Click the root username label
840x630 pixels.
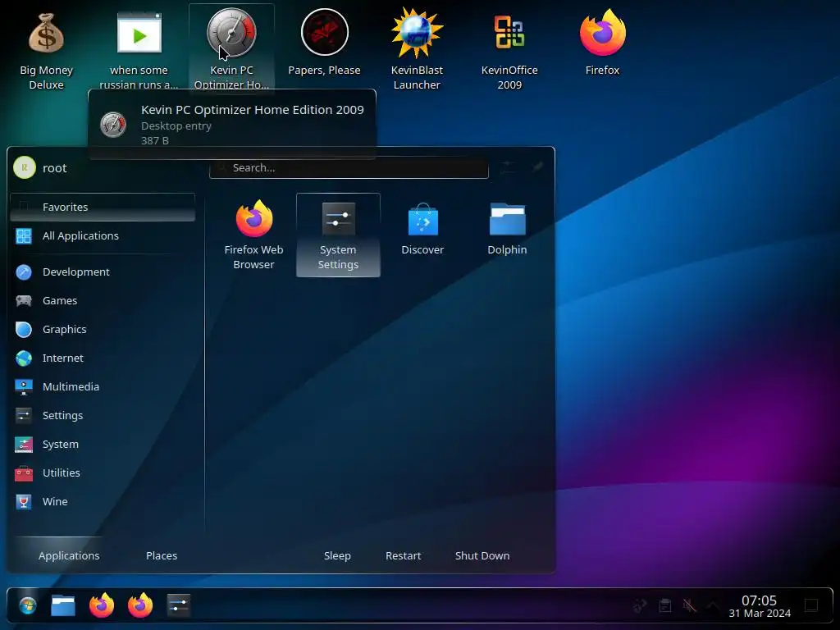[55, 168]
